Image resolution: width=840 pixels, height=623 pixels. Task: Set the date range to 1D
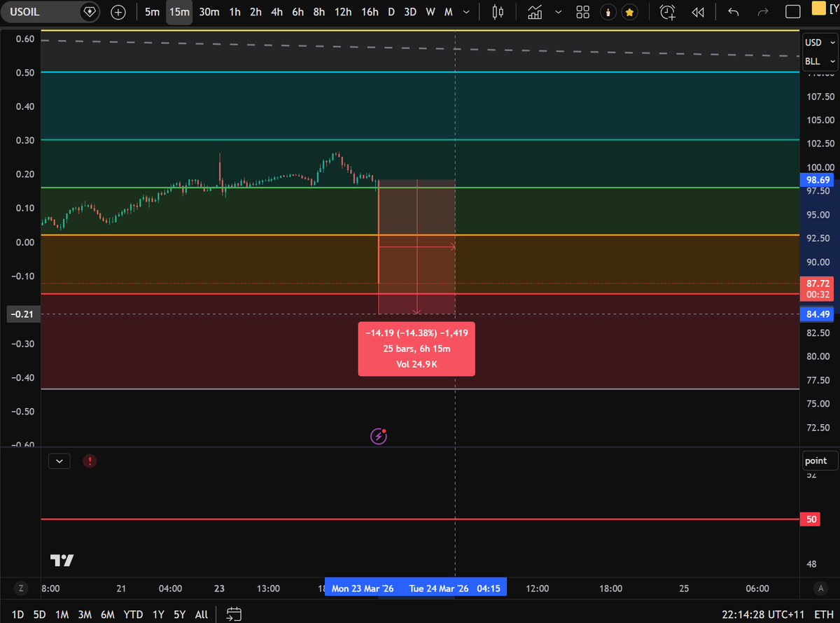18,615
